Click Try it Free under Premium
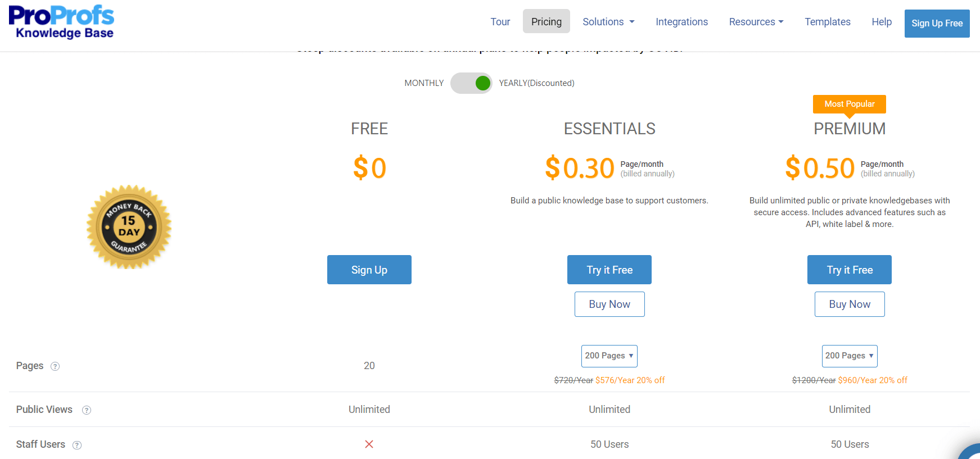This screenshot has height=459, width=980. click(x=850, y=270)
